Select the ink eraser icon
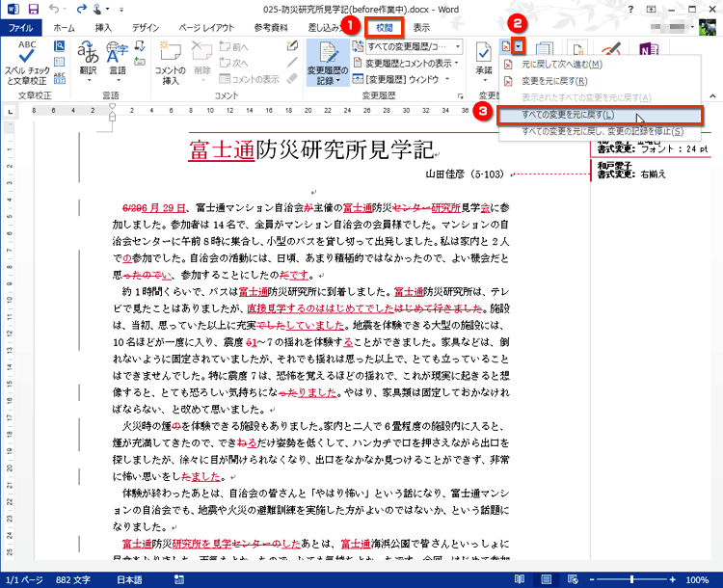 292,78
